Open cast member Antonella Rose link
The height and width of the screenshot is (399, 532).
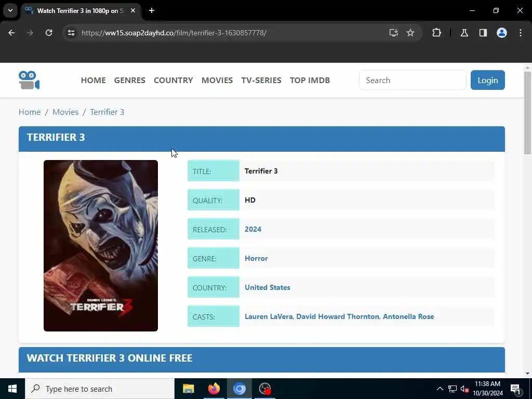click(x=408, y=316)
